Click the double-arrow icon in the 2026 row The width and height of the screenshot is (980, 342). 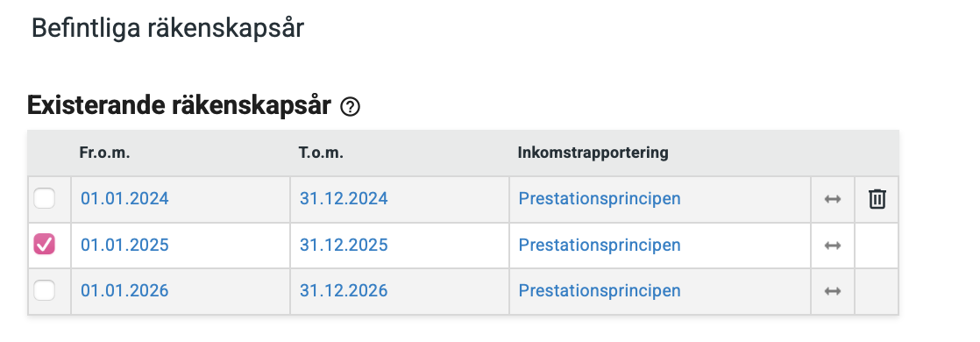[833, 291]
